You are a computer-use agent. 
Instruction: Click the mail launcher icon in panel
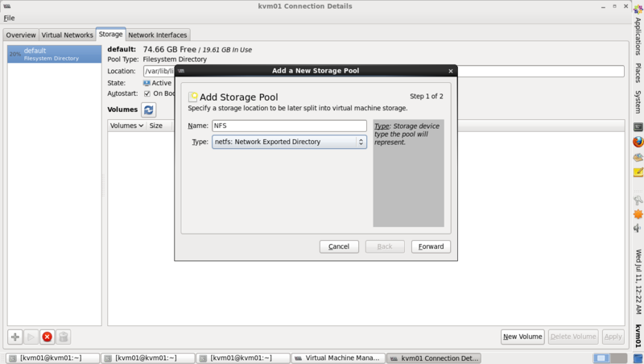point(638,157)
